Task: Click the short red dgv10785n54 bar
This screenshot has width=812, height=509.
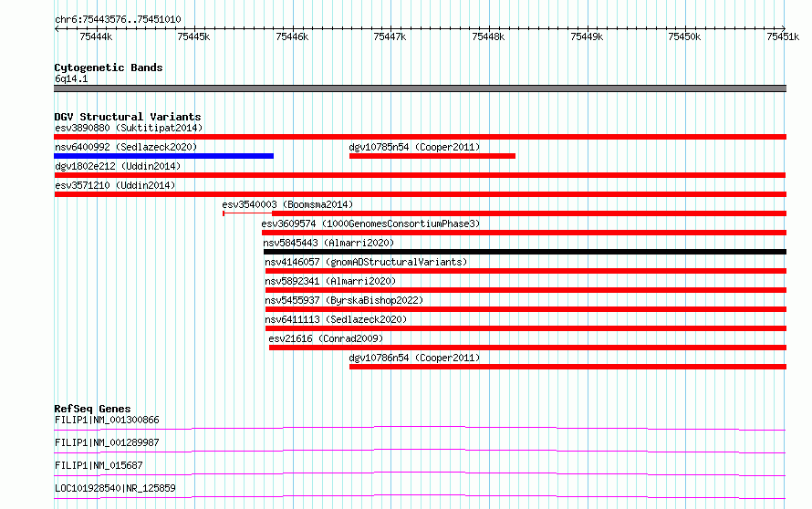Action: click(432, 156)
